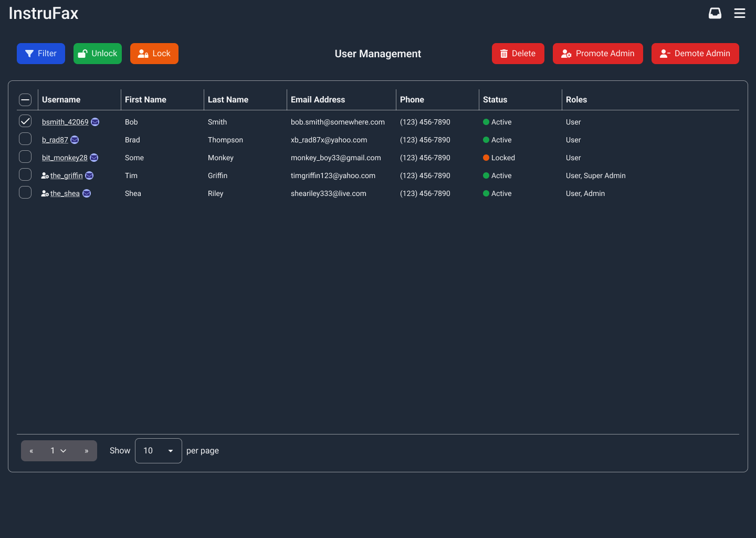Click the next page arrow button
This screenshot has height=538, width=756.
86,450
